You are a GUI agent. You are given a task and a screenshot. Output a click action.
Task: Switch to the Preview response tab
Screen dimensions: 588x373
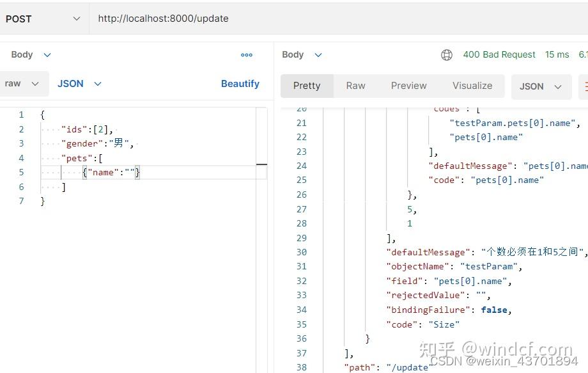click(x=408, y=85)
